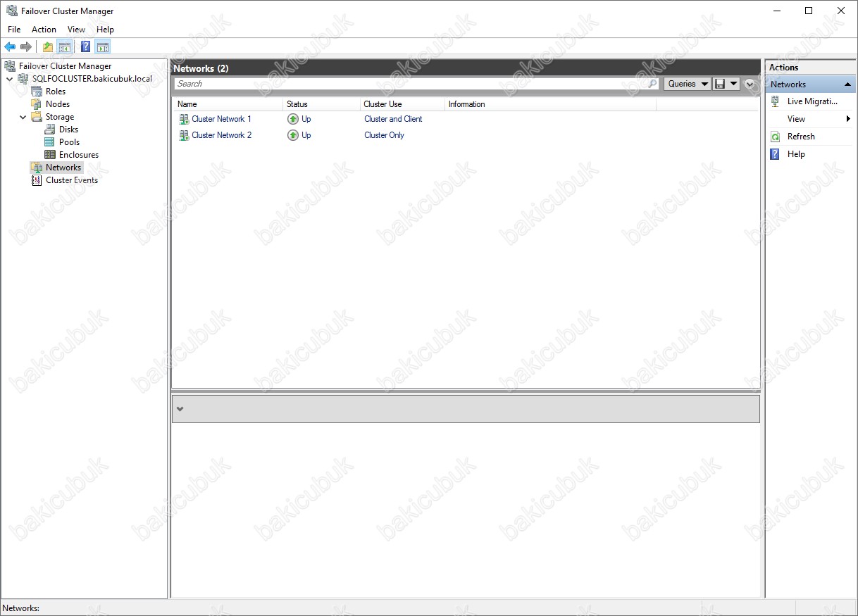Open the Help menu in menu bar
858x616 pixels.
(x=105, y=30)
